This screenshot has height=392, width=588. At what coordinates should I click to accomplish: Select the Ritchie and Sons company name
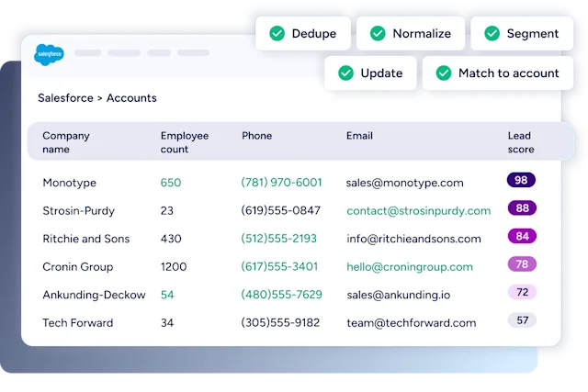(x=86, y=239)
